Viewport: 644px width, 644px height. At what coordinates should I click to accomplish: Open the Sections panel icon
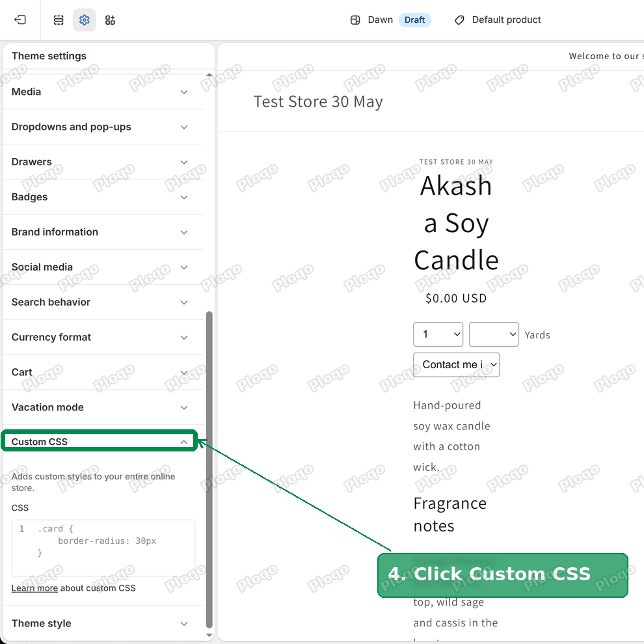point(59,20)
